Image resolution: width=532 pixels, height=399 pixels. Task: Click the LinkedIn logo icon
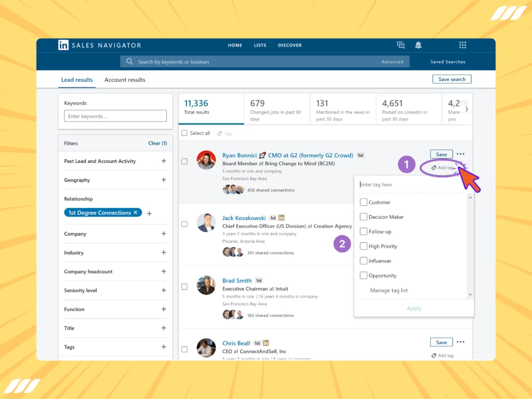63,45
